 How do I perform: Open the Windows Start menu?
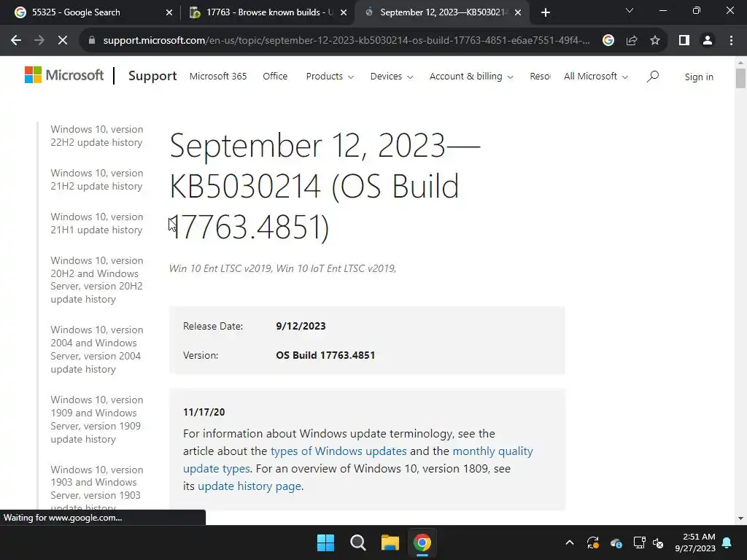click(x=326, y=542)
